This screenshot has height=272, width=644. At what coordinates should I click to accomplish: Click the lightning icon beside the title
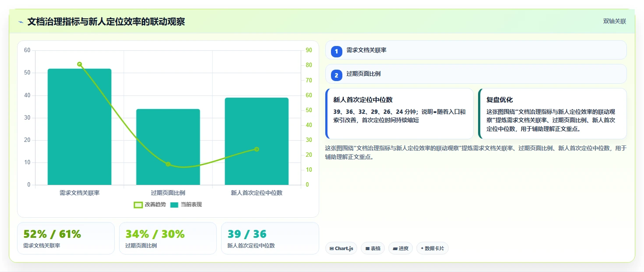(x=21, y=22)
